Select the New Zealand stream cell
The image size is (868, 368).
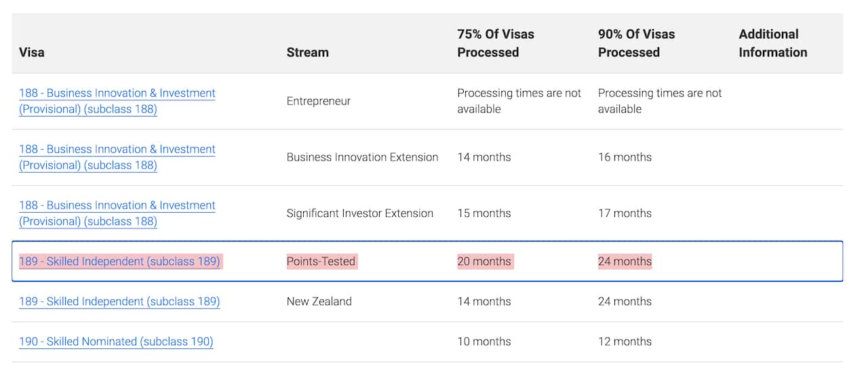[x=319, y=302]
